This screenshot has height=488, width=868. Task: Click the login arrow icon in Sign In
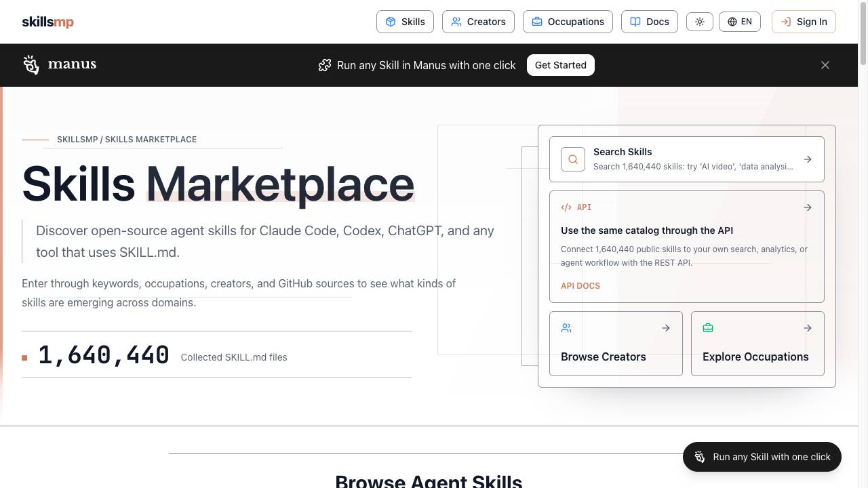[x=786, y=22]
